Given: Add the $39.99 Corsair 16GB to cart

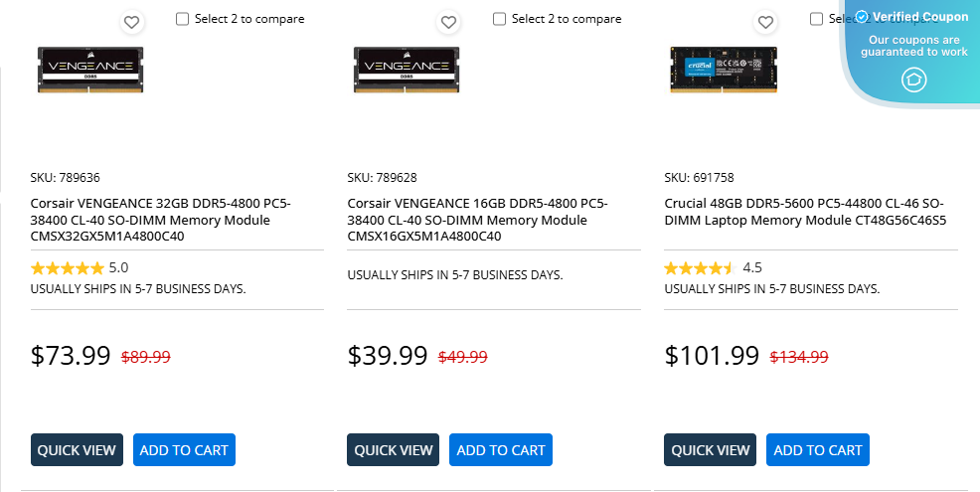Looking at the screenshot, I should pos(501,450).
